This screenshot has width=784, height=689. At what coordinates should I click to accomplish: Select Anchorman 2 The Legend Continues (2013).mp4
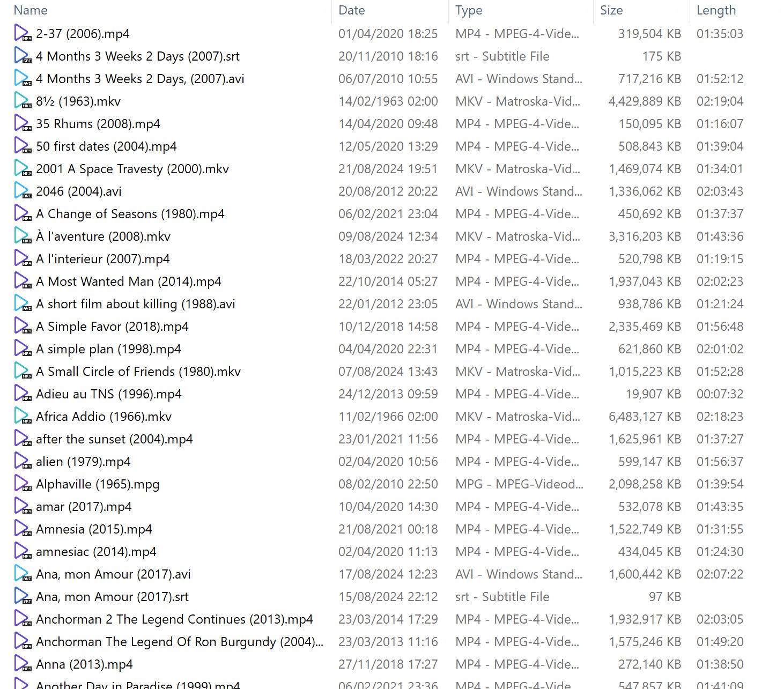174,619
